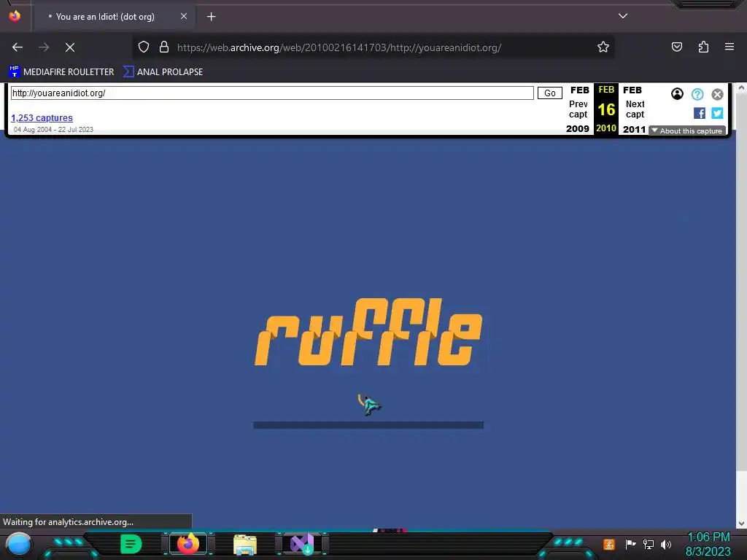Expand the 'About this capture' dropdown

coord(687,131)
